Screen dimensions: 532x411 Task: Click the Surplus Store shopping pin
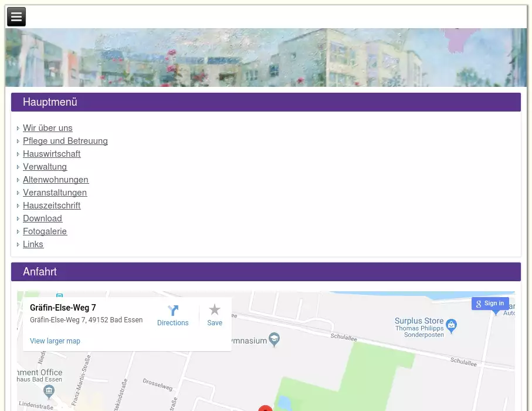tap(451, 324)
